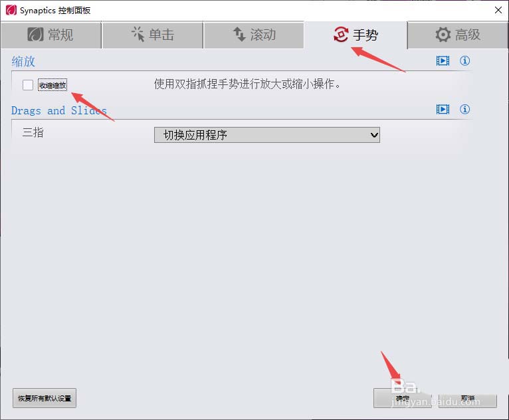This screenshot has height=420, width=509.
Task: Click the 收缩缩放 checkbox label
Action: (x=52, y=85)
